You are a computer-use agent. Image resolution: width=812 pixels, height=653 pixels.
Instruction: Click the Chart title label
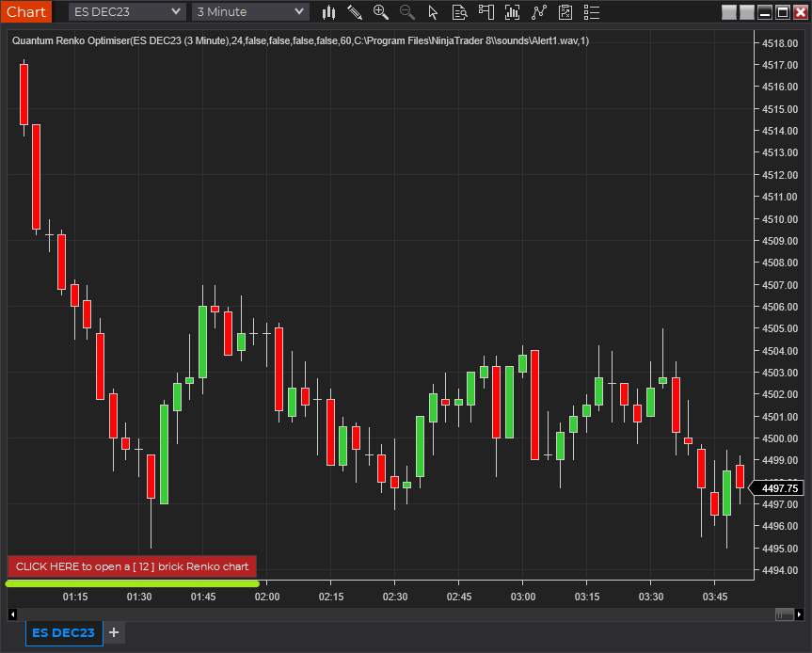(x=26, y=11)
